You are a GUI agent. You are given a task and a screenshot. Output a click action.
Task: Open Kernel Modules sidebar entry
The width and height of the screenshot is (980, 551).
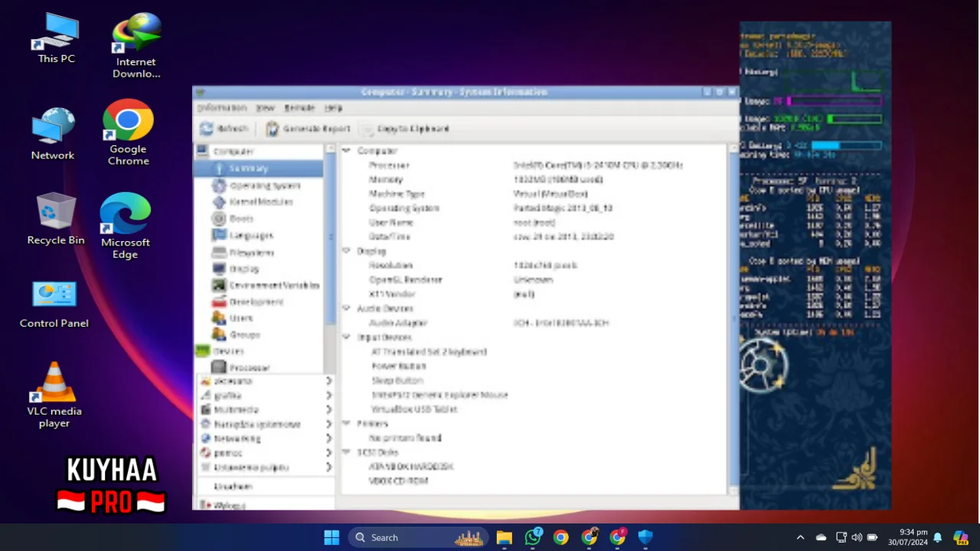click(x=253, y=202)
